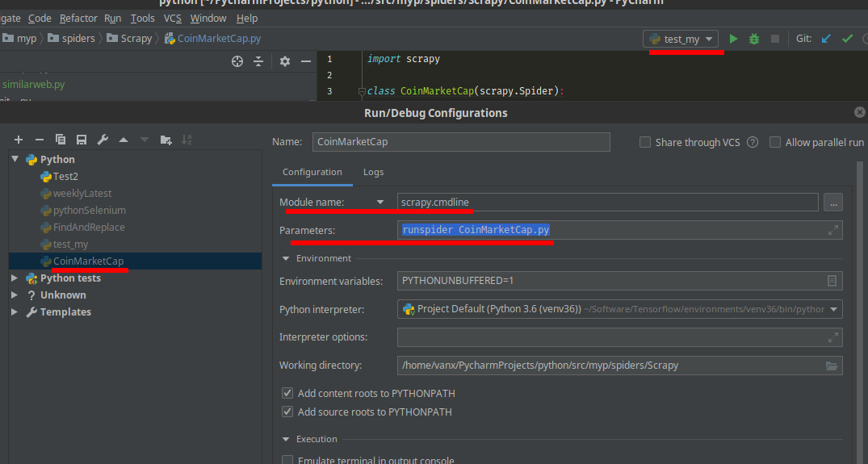Browse working directory folder icon

point(832,366)
